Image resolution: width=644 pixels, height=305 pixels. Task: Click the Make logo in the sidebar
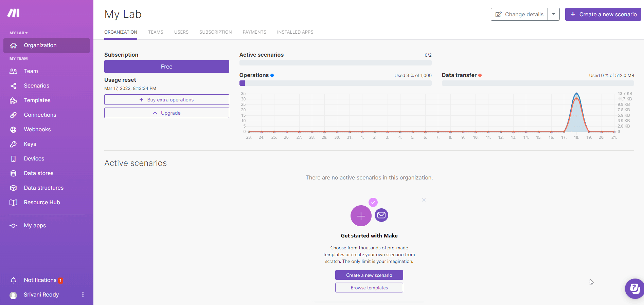pos(14,13)
